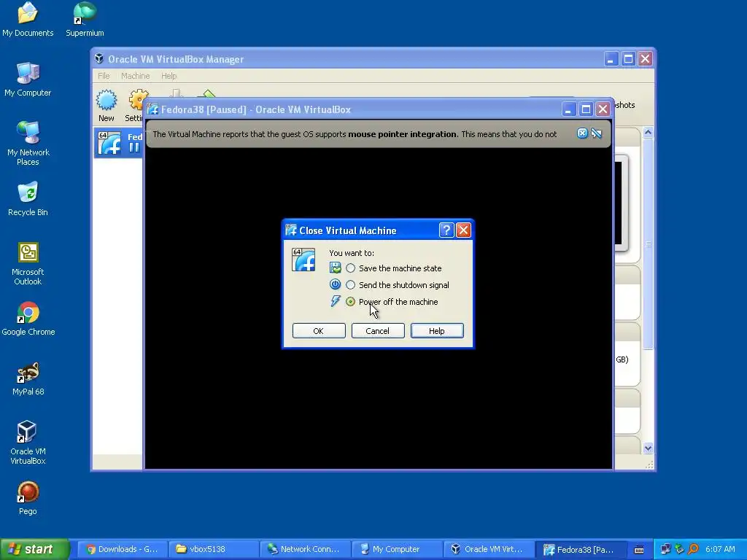Screen dimensions: 747x560
Task: Switch to Network Connections taskbar button
Action: click(x=306, y=549)
